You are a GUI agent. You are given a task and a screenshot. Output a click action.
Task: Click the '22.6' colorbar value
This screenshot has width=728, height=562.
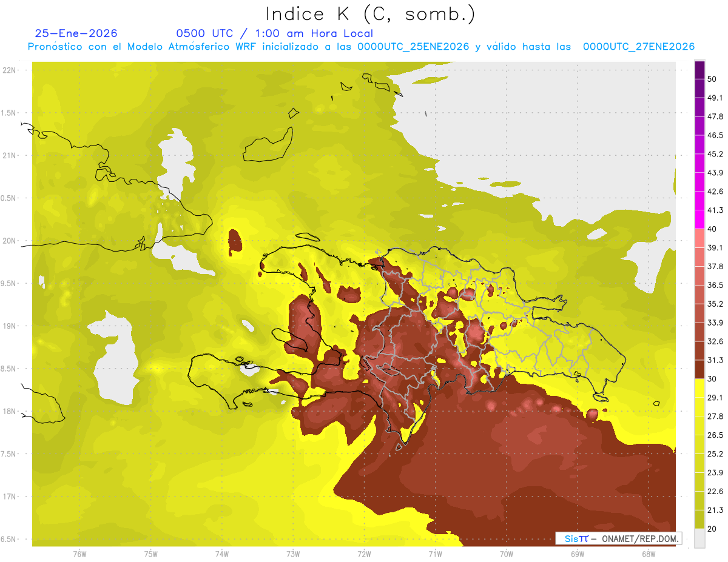(x=715, y=491)
